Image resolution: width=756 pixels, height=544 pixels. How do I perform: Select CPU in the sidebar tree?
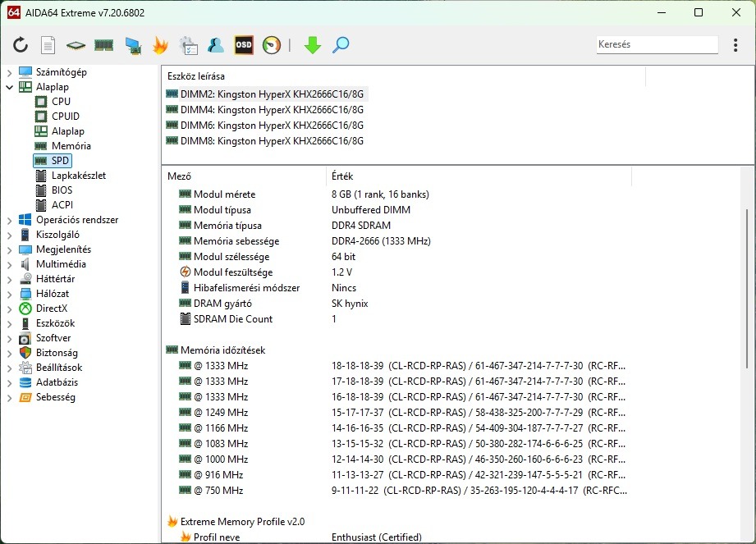click(61, 102)
